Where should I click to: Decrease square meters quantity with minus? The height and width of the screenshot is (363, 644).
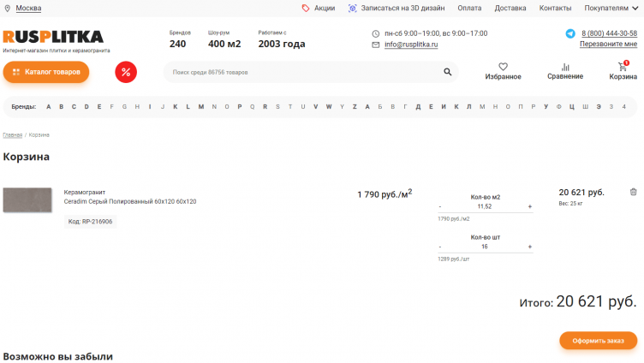(440, 206)
